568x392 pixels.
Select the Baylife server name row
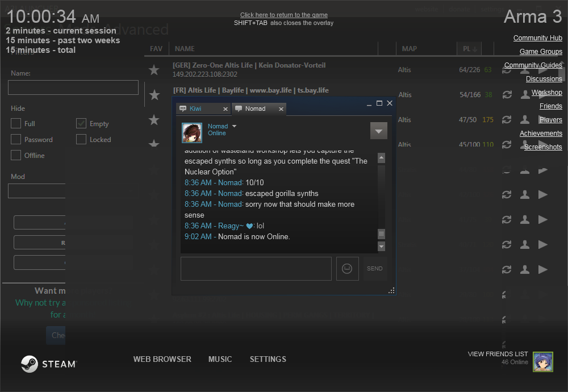250,90
